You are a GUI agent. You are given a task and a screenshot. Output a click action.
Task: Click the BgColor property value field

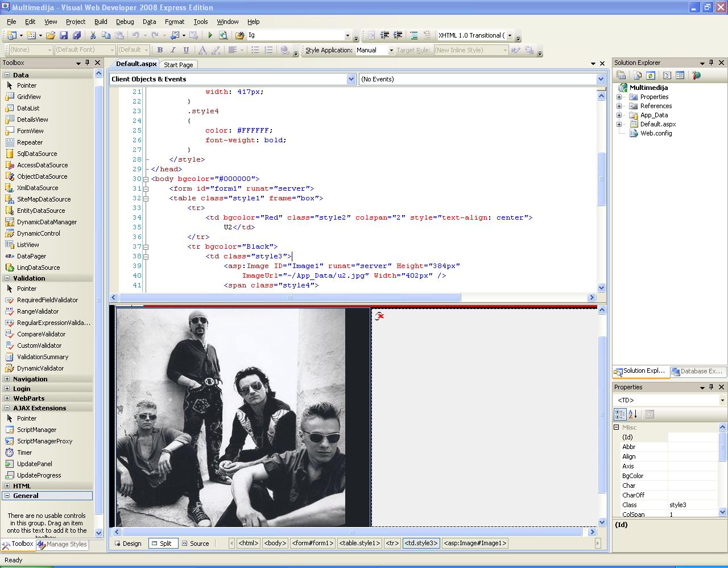point(693,476)
